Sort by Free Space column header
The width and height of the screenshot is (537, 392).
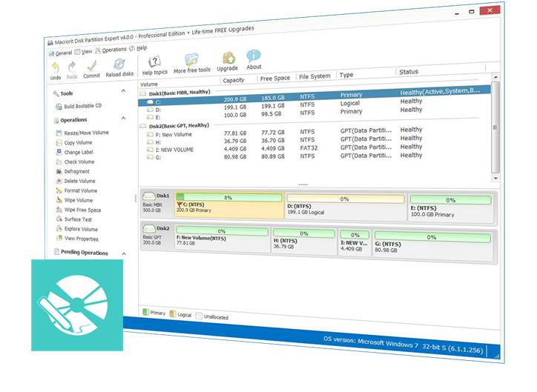pyautogui.click(x=275, y=79)
